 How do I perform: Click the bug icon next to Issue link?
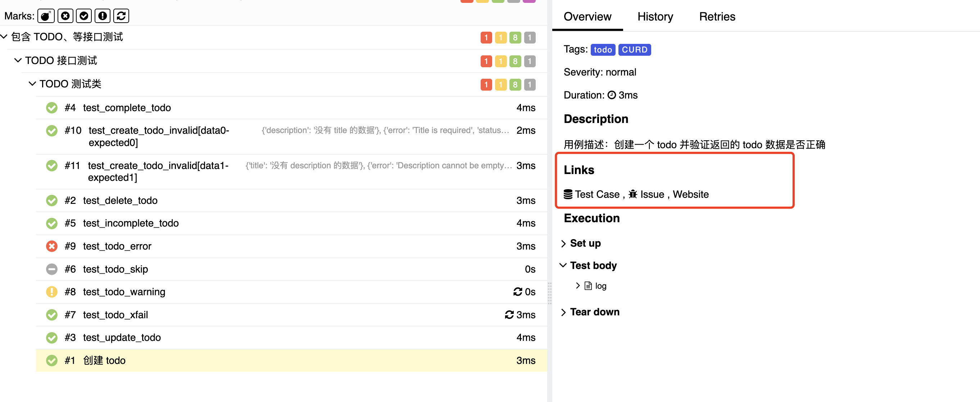633,194
